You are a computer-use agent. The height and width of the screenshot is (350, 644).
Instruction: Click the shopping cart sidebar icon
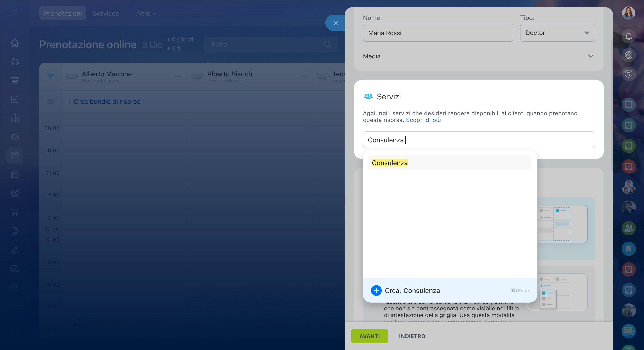[15, 212]
